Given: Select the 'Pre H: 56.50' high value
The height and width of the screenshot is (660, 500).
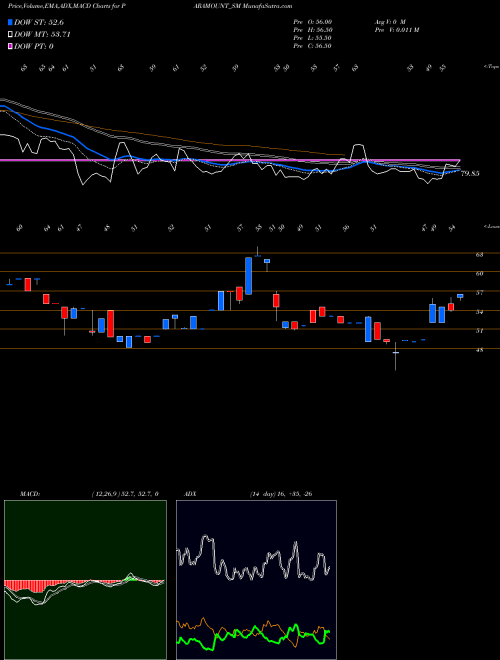Looking at the screenshot, I should coord(312,30).
